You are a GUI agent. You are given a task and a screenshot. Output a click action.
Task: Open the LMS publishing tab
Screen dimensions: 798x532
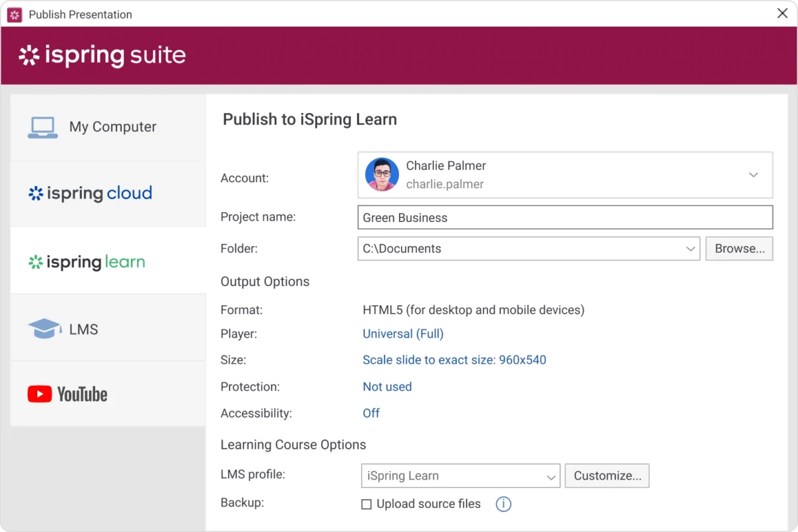108,328
